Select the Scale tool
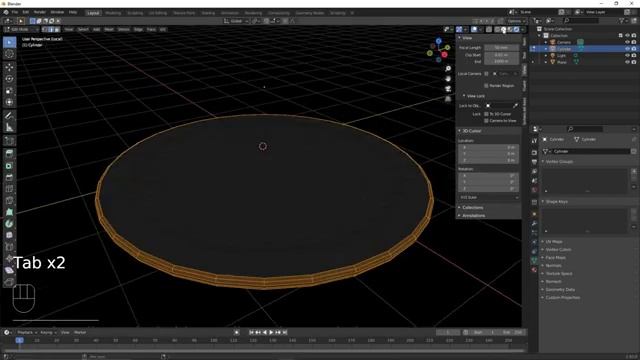640x360 pixels. click(9, 91)
